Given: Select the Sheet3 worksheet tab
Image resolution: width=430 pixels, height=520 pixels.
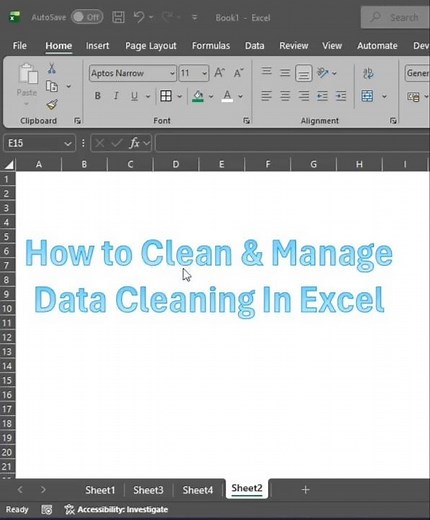Looking at the screenshot, I should click(148, 490).
